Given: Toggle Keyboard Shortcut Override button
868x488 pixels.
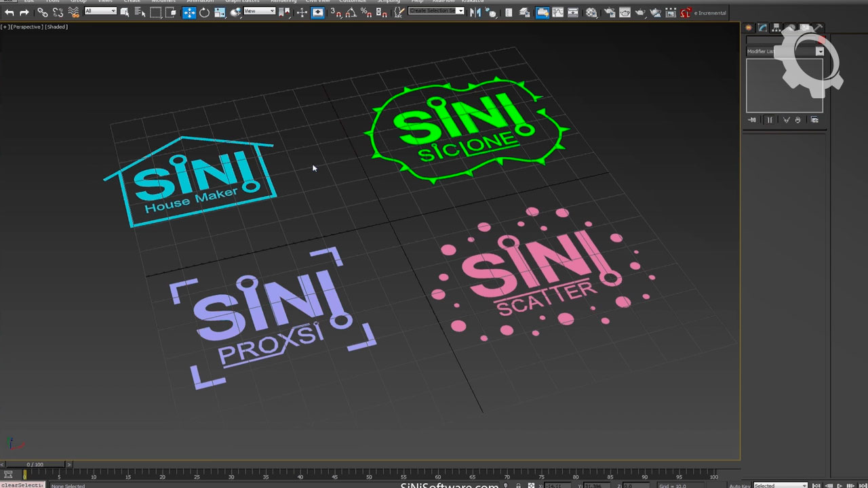Looking at the screenshot, I should coord(317,13).
